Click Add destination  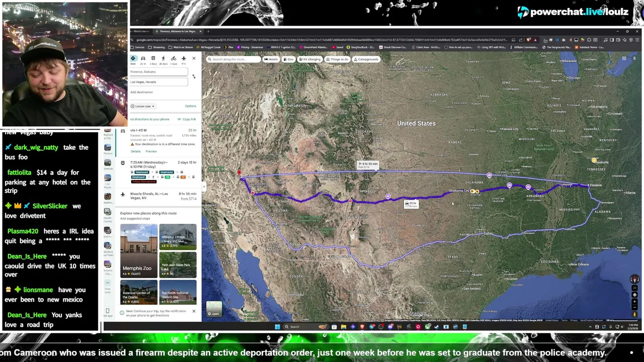(141, 92)
